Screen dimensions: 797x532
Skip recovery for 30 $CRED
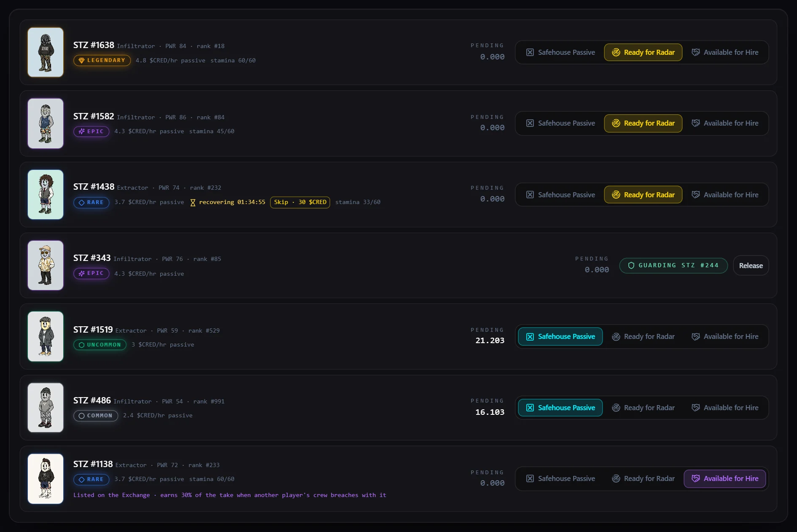click(300, 202)
